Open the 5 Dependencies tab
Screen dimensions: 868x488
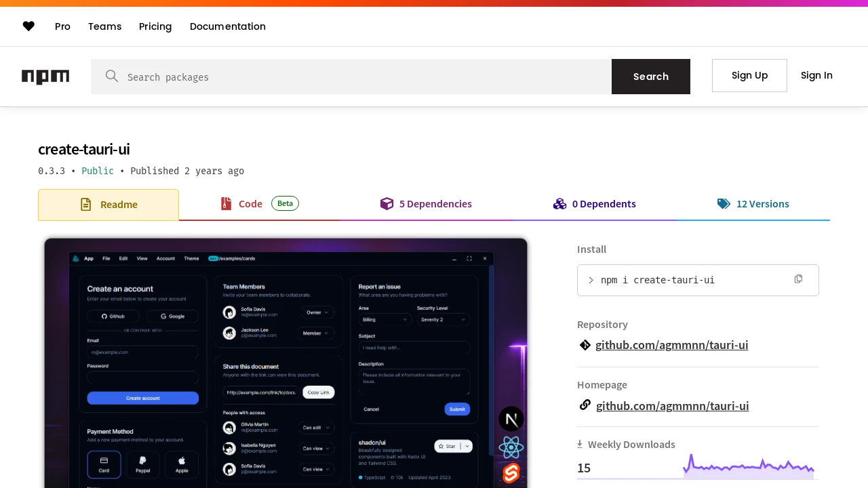tap(426, 204)
